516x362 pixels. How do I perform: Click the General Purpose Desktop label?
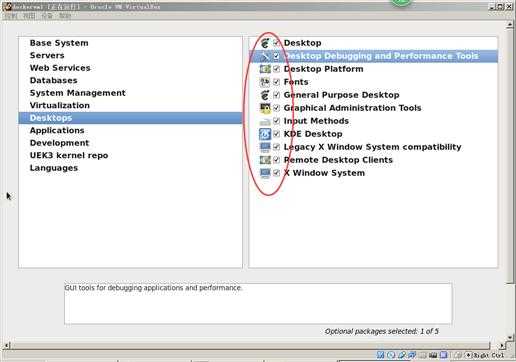point(341,95)
